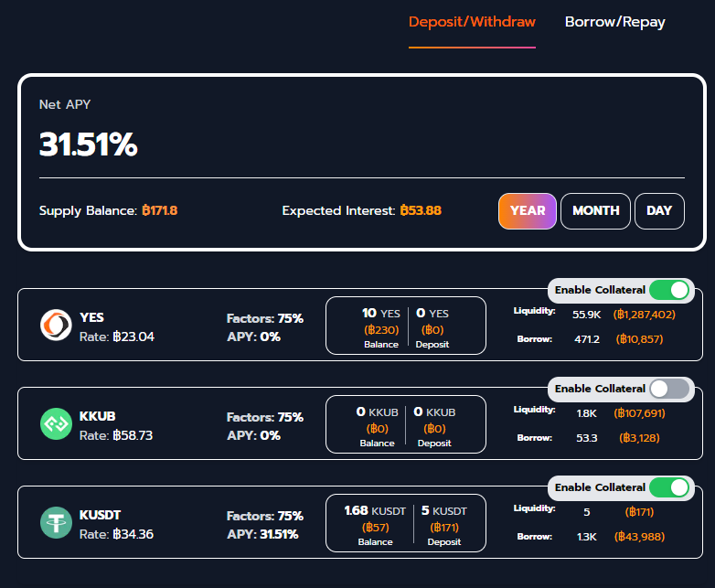
Task: Click the Net APY 31.51% value
Action: (x=88, y=144)
